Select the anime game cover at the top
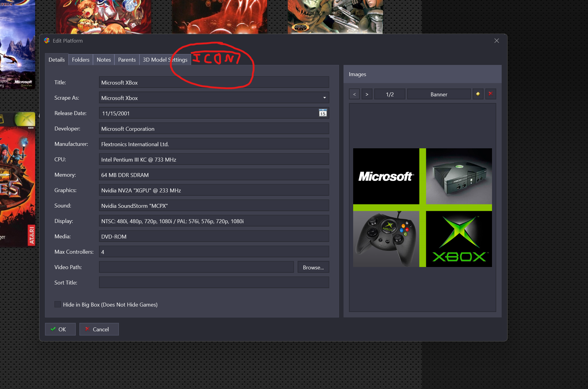 tap(104, 17)
